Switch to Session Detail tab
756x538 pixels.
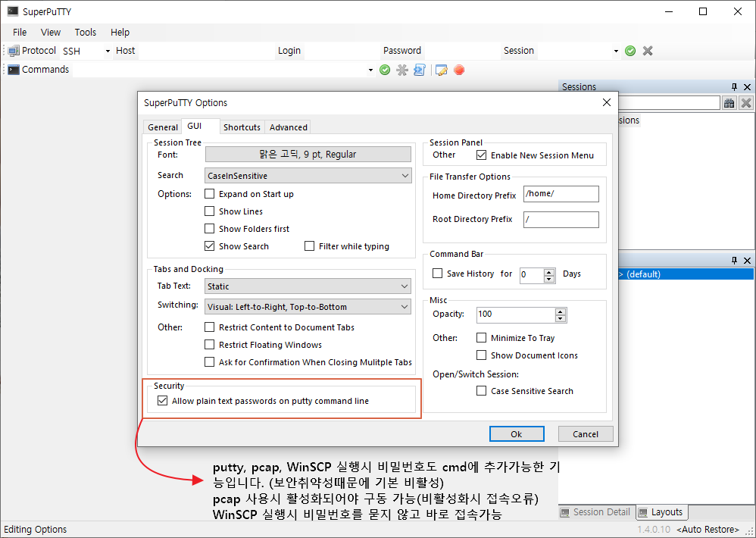tap(596, 512)
